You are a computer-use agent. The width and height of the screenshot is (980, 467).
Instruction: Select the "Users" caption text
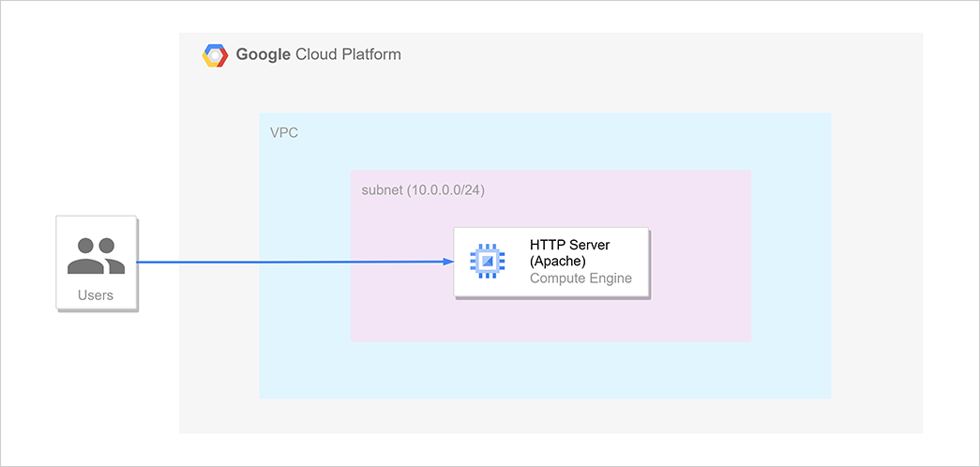96,295
